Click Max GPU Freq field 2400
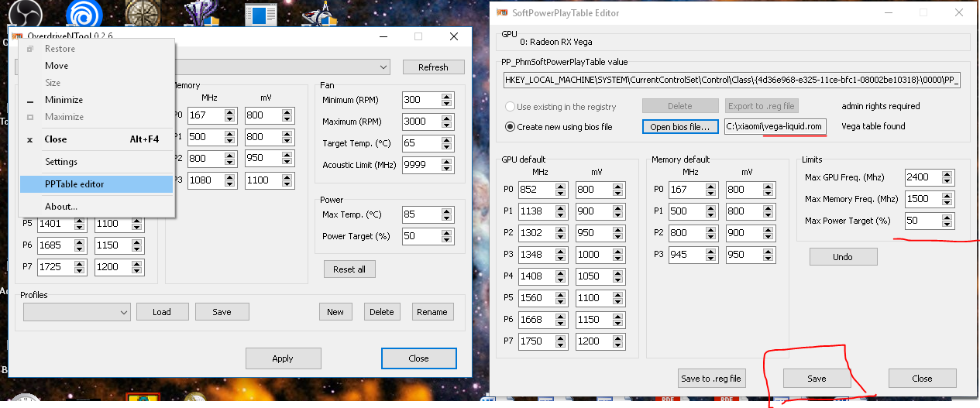 click(923, 177)
